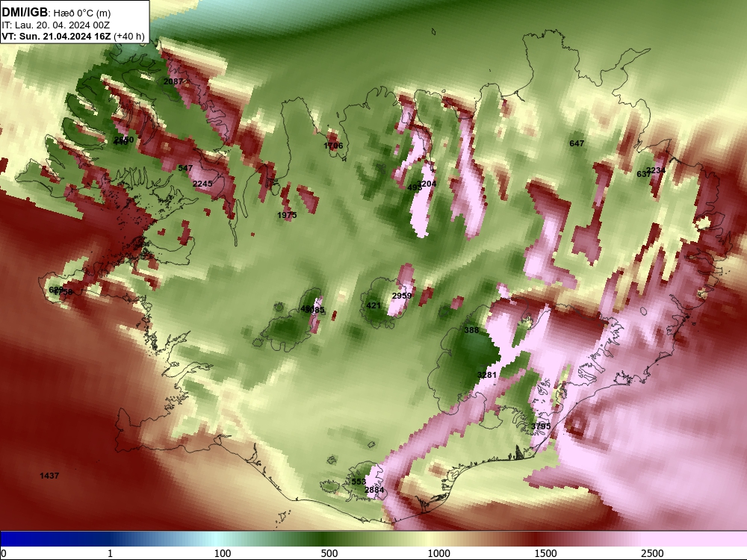Screen dimensions: 747x560
Task: Click the legend label 100
Action: point(223,553)
